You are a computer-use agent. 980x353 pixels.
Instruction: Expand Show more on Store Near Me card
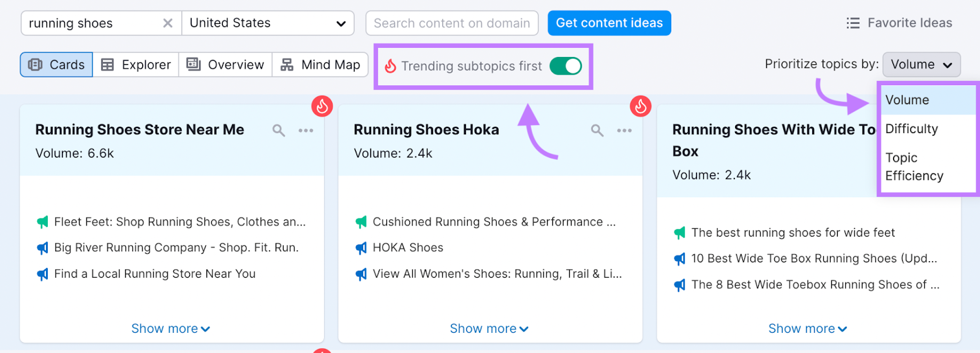click(x=170, y=328)
